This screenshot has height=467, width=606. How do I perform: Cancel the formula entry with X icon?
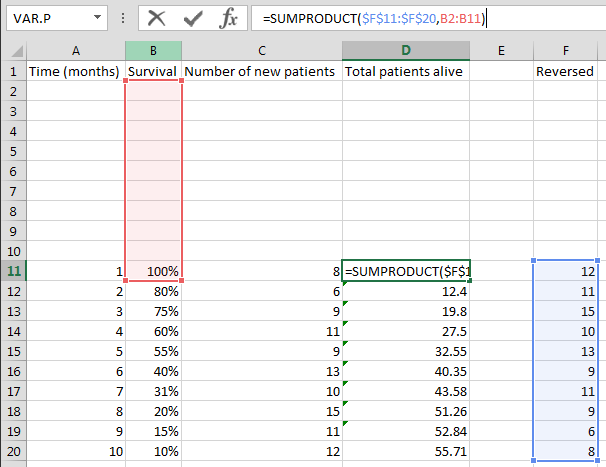(156, 18)
